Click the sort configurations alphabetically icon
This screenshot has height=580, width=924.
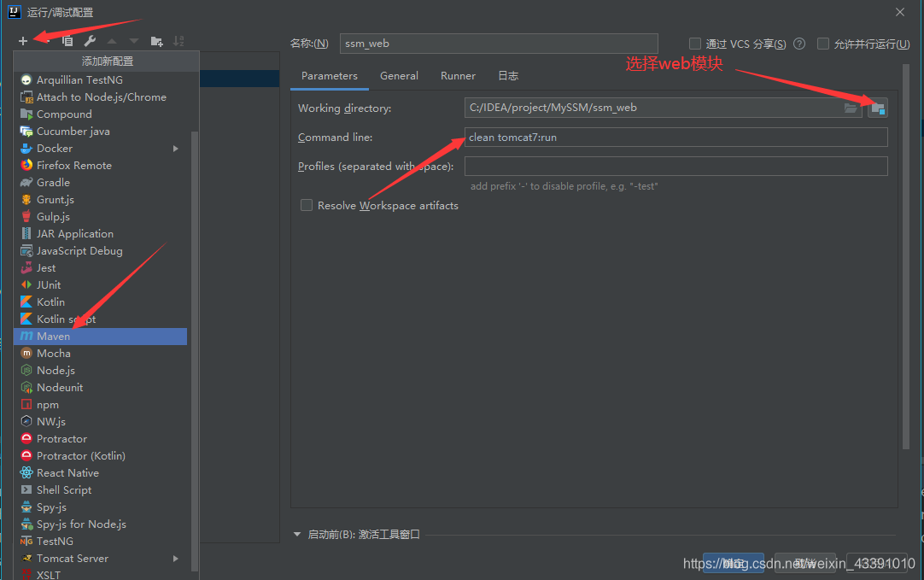178,41
